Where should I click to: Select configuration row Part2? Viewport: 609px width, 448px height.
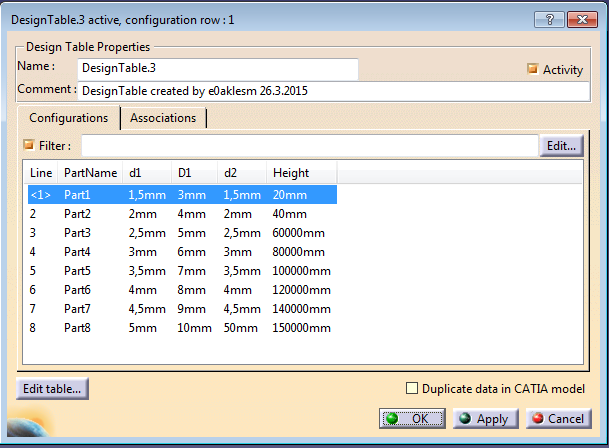pos(182,214)
